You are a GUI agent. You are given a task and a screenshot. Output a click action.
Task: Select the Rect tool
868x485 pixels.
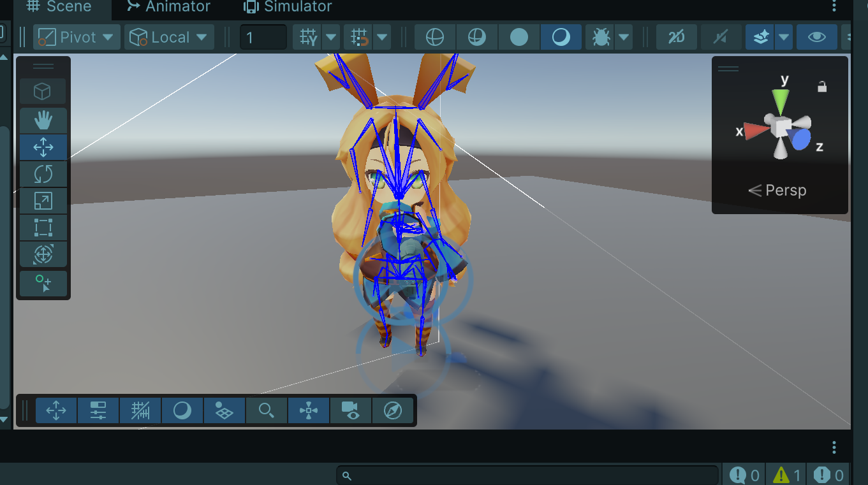(43, 228)
